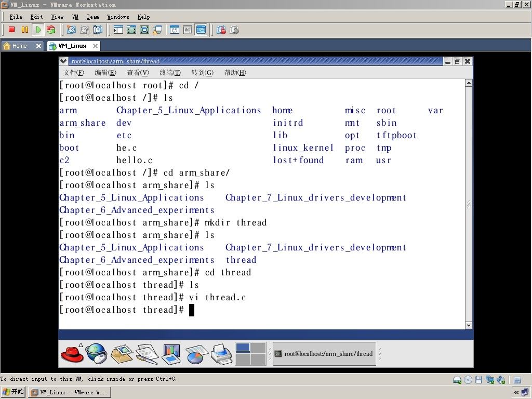
Task: Click the green Power On play icon
Action: click(x=38, y=30)
